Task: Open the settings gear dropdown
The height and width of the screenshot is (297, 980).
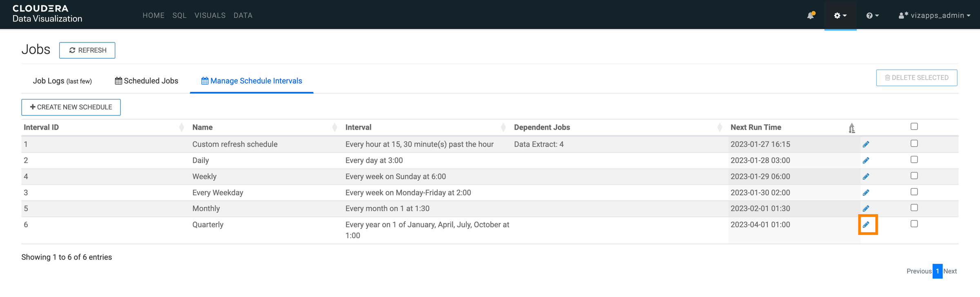Action: [x=840, y=16]
